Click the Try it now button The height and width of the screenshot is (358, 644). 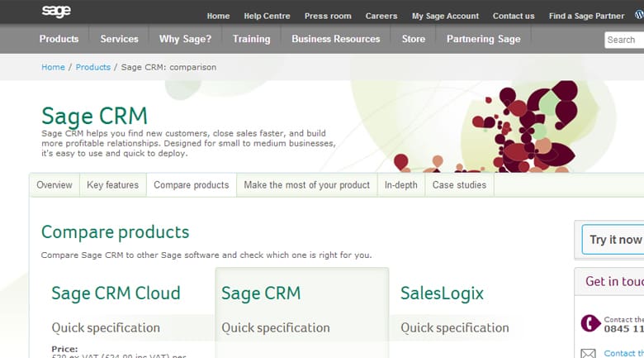pos(613,240)
